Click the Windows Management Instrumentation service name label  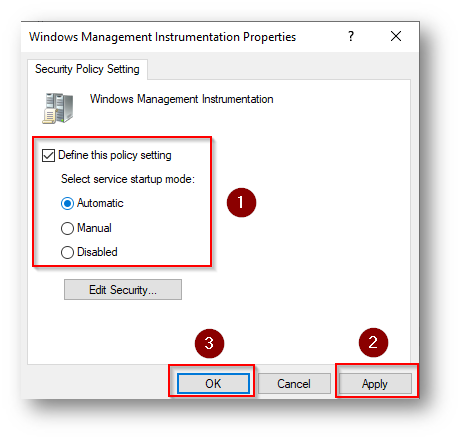point(181,99)
